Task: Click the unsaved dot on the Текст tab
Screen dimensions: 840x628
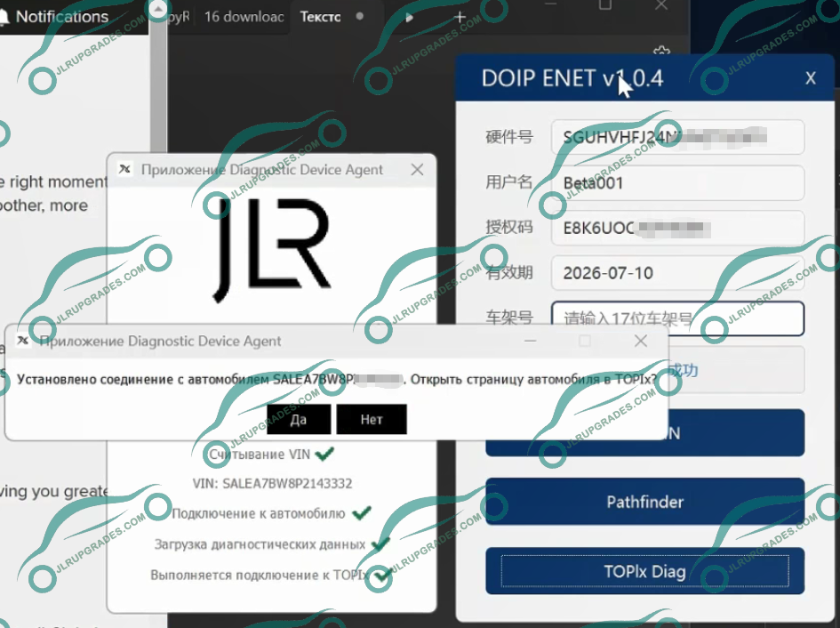Action: (x=360, y=16)
